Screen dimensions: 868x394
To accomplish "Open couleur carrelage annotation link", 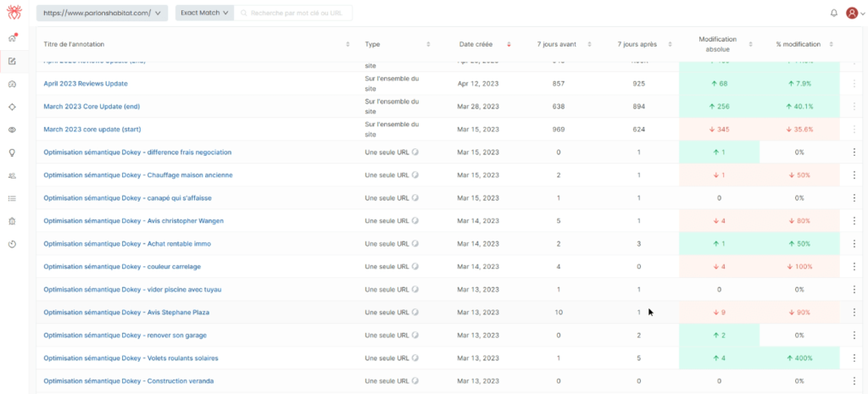I will [122, 267].
